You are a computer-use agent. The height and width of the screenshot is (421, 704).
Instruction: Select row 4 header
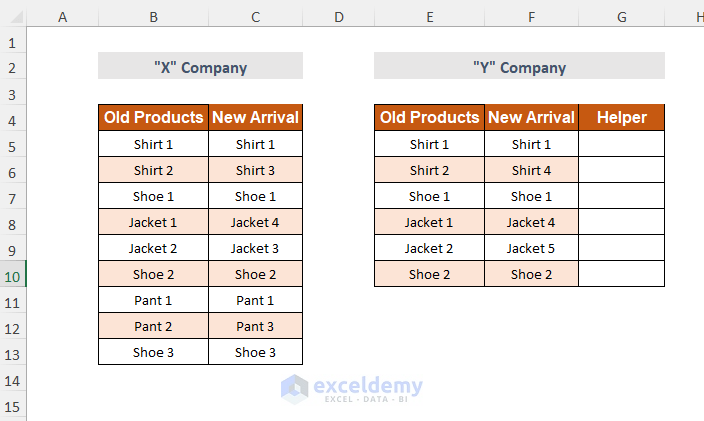13,119
